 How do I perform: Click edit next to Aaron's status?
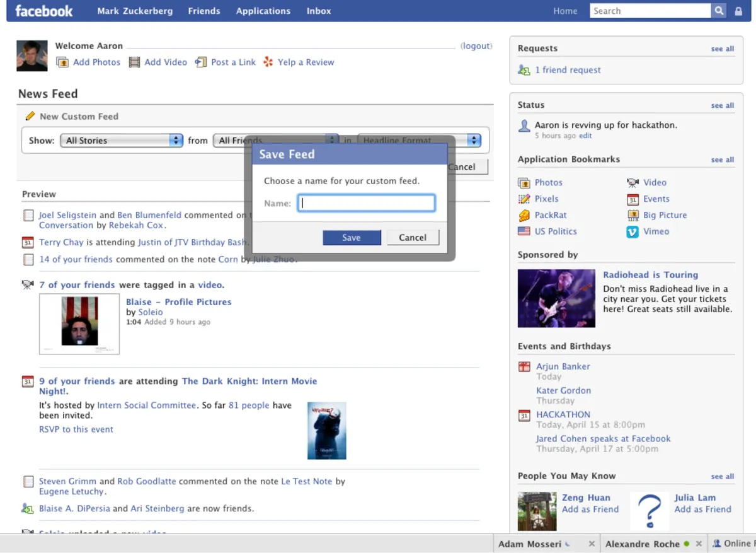(585, 136)
